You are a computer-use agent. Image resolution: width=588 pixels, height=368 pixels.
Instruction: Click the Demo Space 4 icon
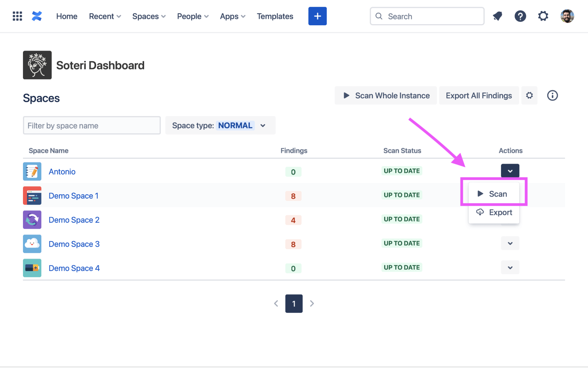tap(32, 268)
